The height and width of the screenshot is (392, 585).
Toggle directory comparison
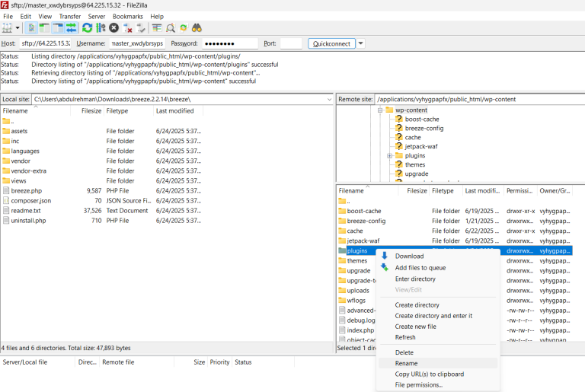[170, 28]
